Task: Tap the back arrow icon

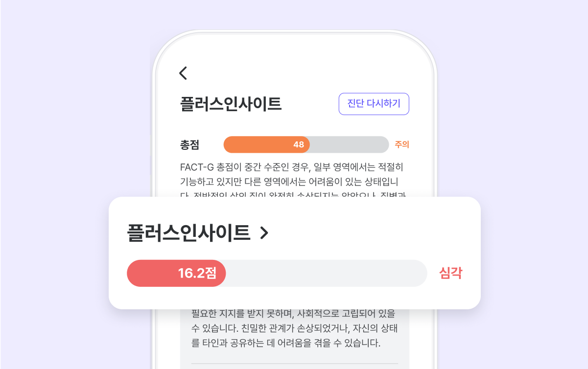Action: point(183,73)
